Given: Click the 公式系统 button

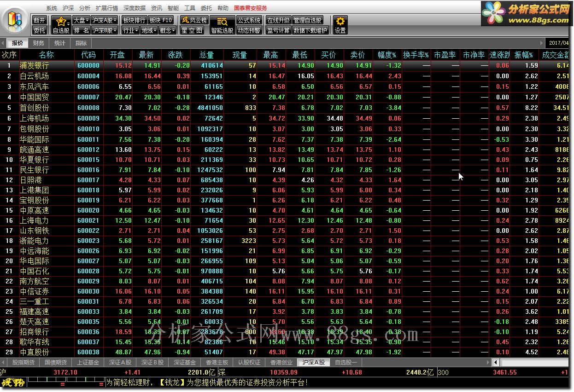Looking at the screenshot, I should [x=249, y=20].
